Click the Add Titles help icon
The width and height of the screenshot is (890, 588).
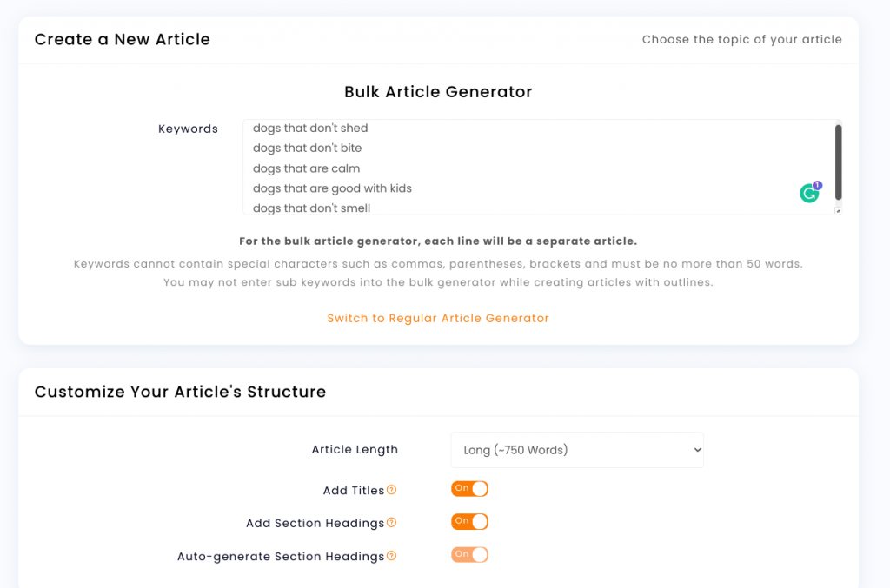click(x=392, y=490)
